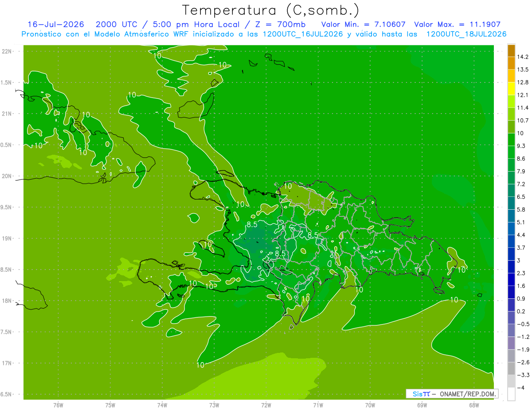532x411 pixels.
Task: Click the end time '1200UTC_18JUL2026'
Action: click(x=466, y=34)
